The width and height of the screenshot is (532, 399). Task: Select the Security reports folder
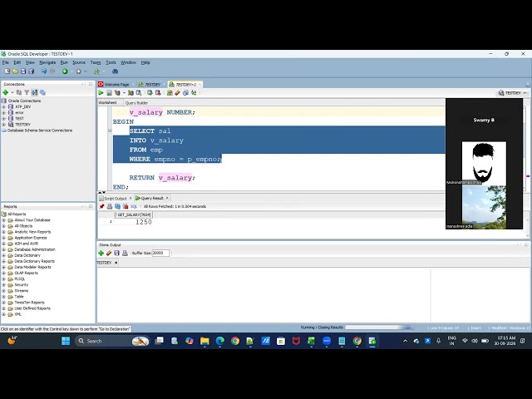22,284
